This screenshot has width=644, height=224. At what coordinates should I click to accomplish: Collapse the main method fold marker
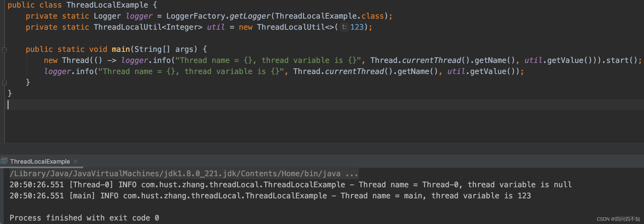coord(4,50)
